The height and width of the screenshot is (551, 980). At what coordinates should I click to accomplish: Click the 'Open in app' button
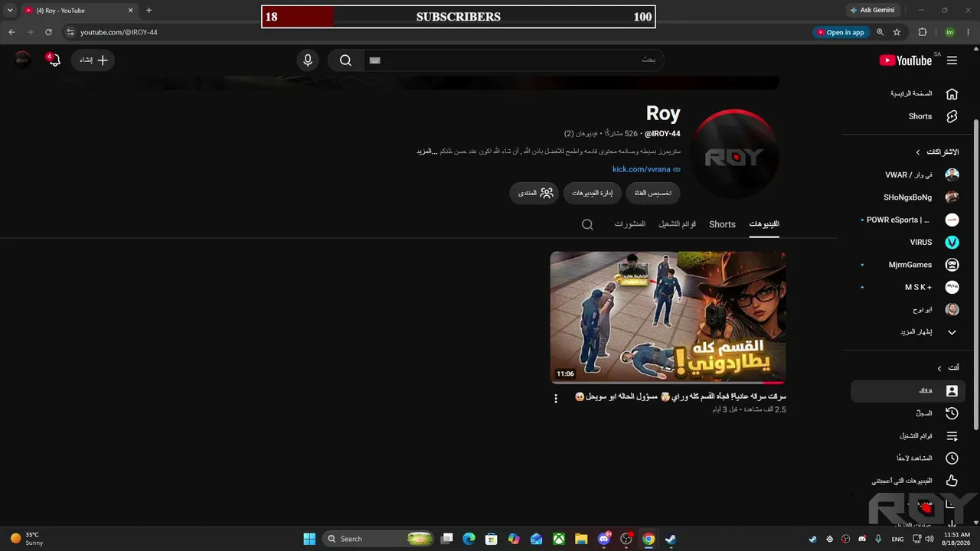(x=841, y=32)
